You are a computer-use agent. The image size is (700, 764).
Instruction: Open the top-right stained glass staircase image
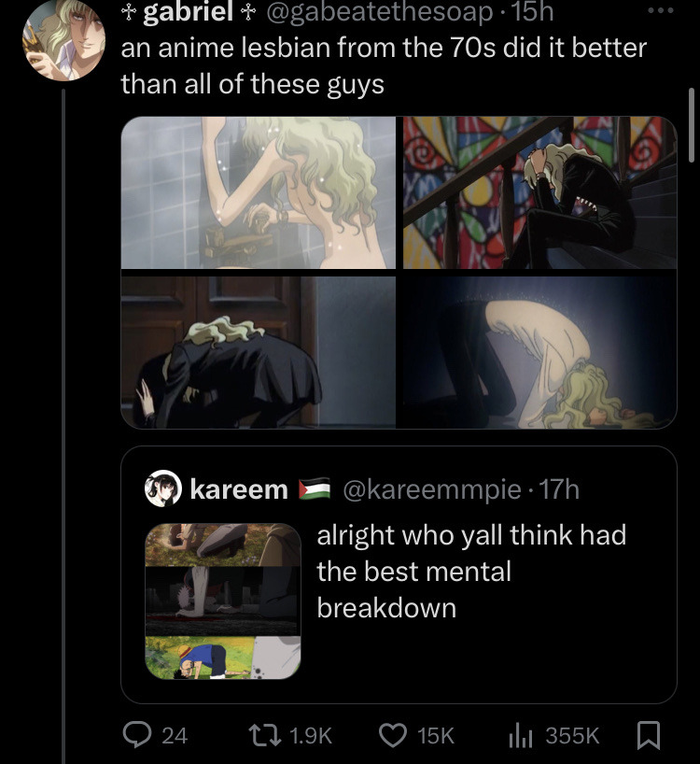point(539,192)
